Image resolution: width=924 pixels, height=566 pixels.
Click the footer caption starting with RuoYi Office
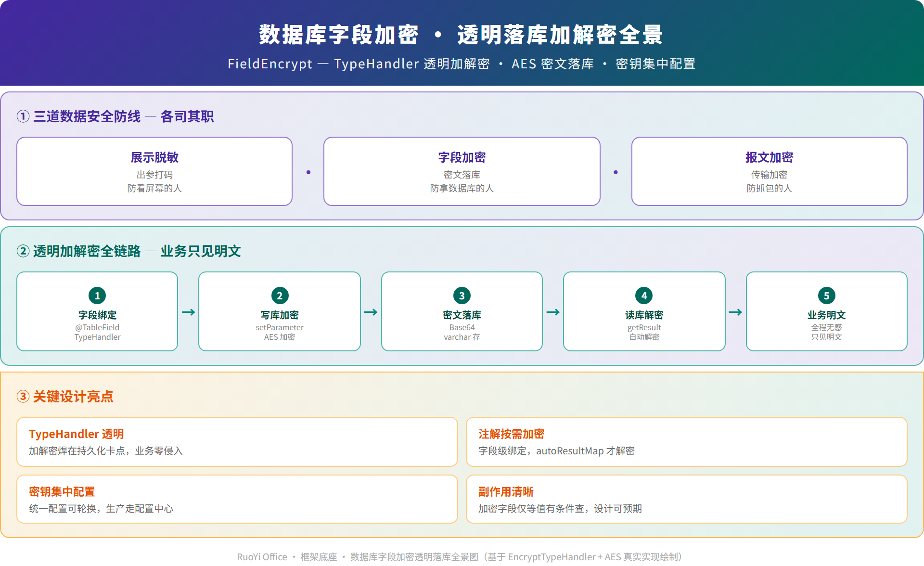(x=460, y=557)
